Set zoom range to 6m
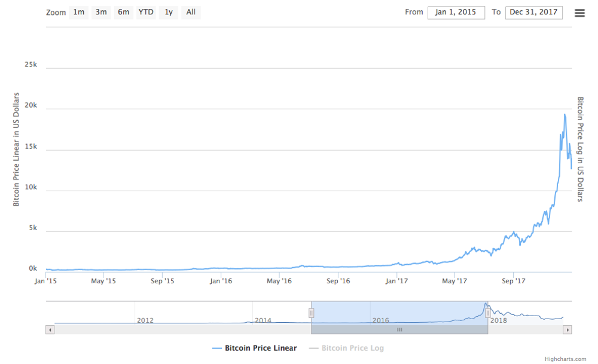 [124, 12]
